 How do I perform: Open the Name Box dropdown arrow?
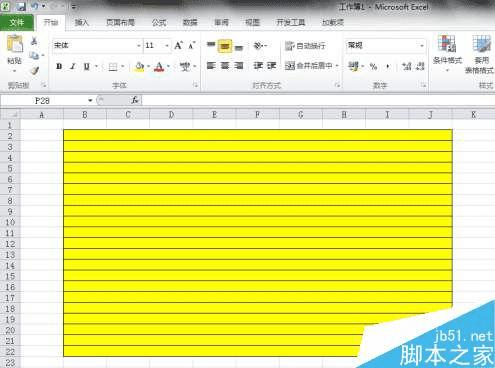(x=90, y=100)
